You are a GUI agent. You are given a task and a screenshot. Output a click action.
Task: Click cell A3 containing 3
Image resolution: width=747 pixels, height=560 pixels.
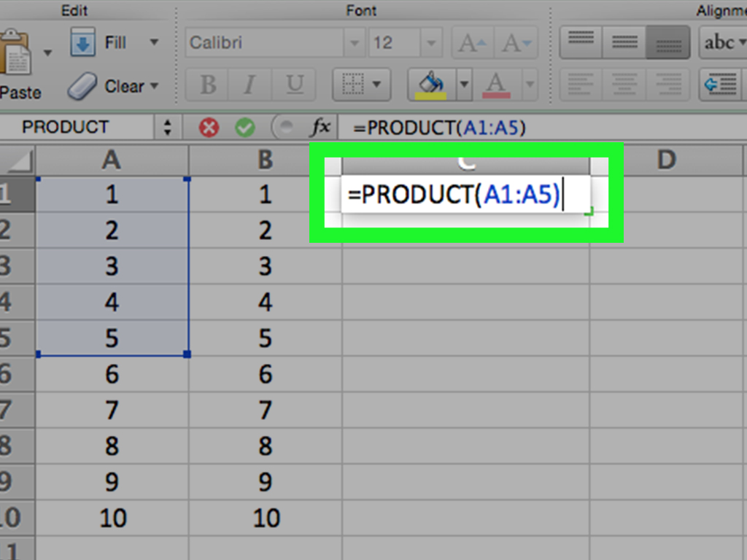pyautogui.click(x=112, y=266)
